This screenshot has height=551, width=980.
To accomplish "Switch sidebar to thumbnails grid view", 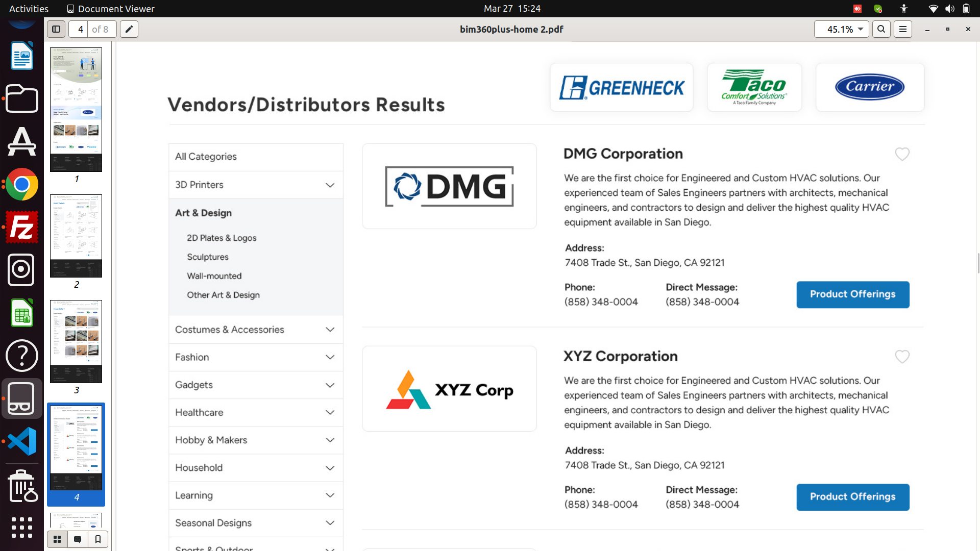I will 57,539.
